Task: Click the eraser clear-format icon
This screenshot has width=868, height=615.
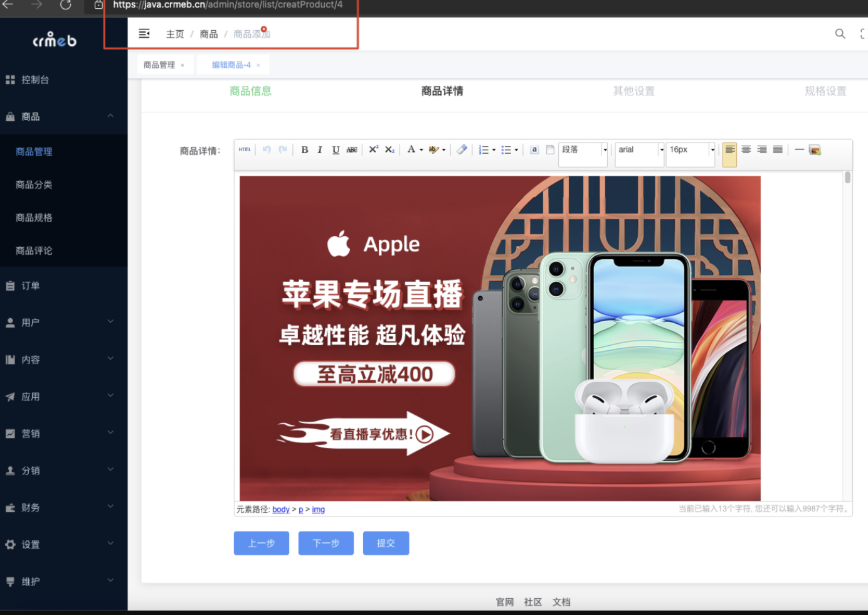Action: tap(462, 149)
